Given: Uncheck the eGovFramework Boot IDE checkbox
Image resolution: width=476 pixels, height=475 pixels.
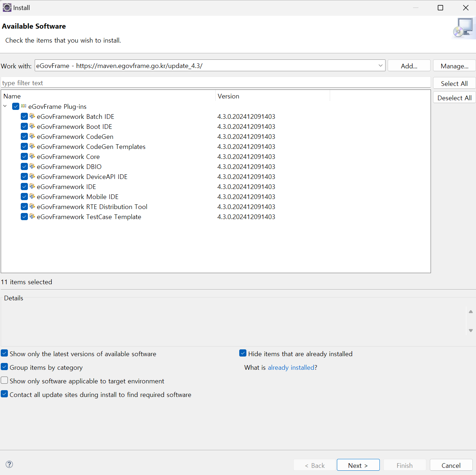Looking at the screenshot, I should point(24,127).
